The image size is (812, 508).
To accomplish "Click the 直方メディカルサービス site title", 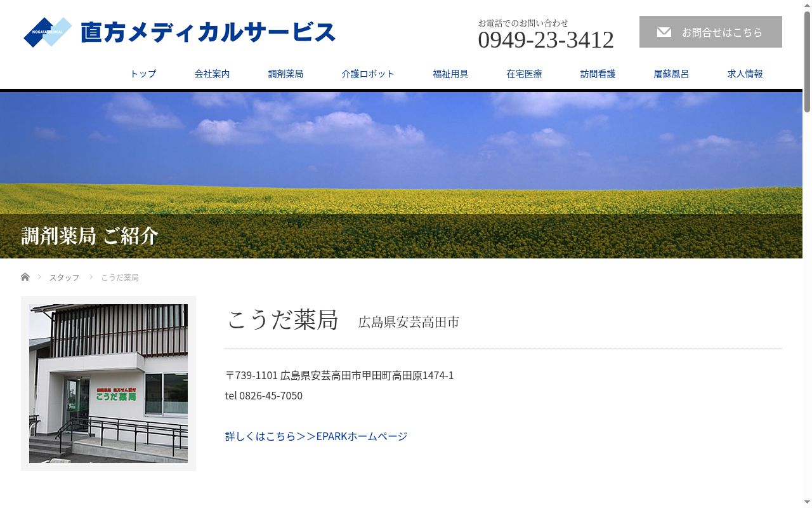I will point(208,32).
